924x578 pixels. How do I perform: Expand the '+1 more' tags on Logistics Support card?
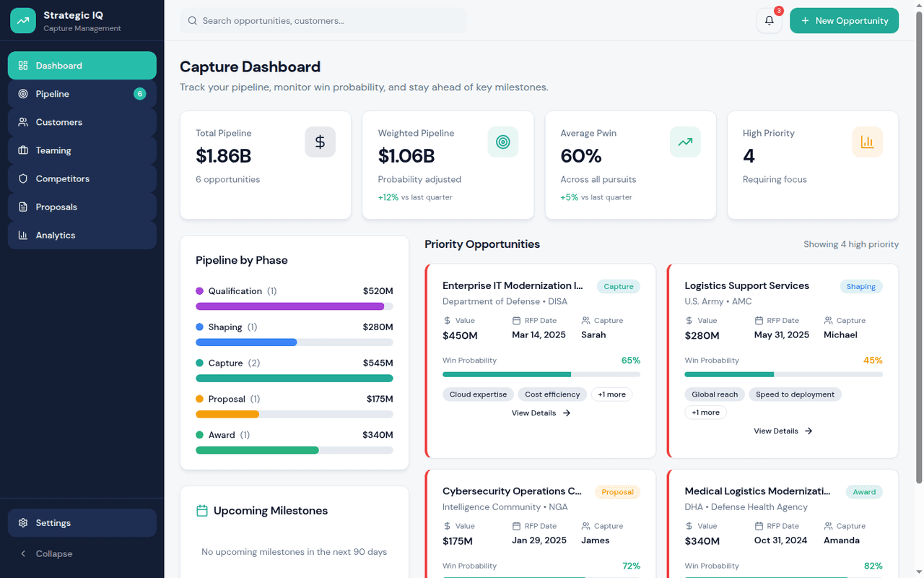[x=705, y=413]
